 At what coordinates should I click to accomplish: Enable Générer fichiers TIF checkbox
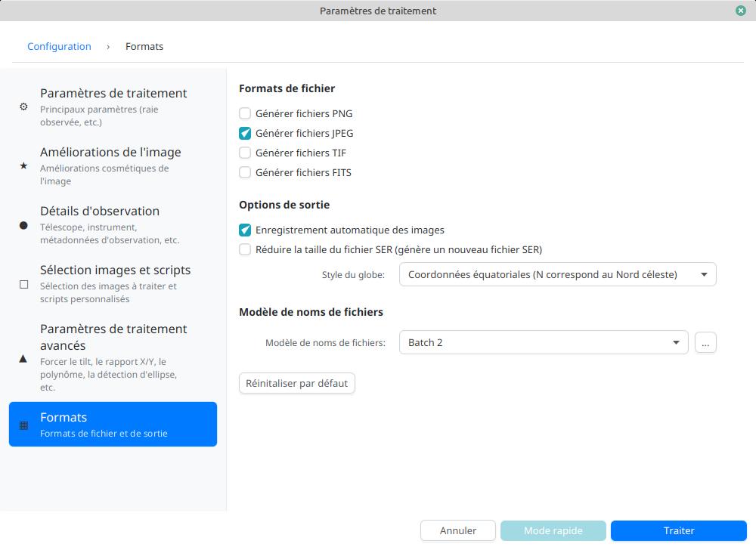click(x=245, y=153)
